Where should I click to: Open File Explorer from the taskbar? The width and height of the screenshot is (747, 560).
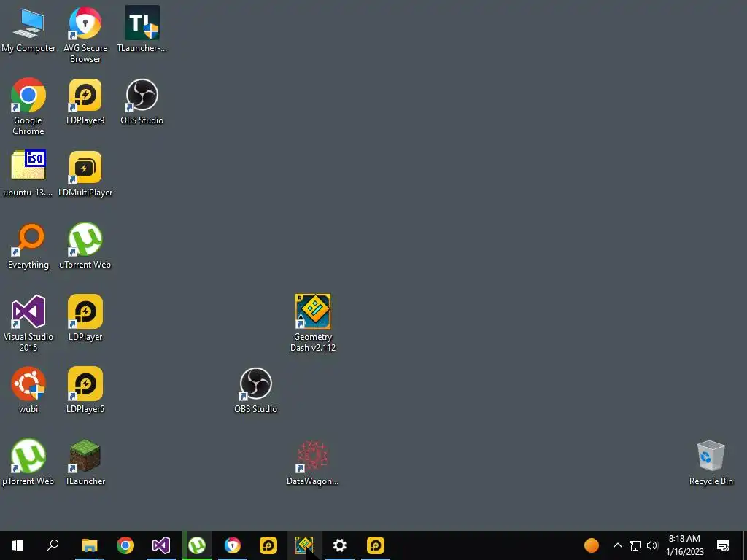(x=89, y=545)
